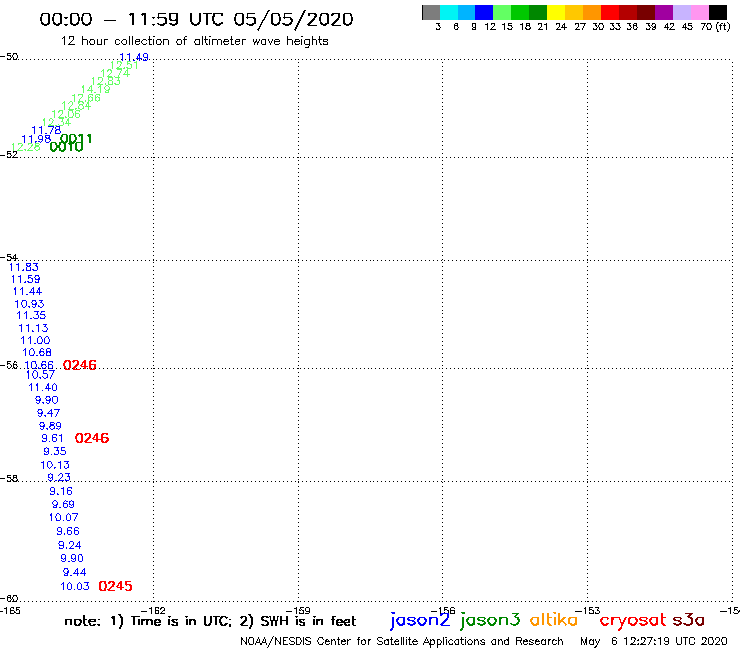The height and width of the screenshot is (650, 740).
Task: Click the wave height value '9.24'
Action: coord(69,545)
